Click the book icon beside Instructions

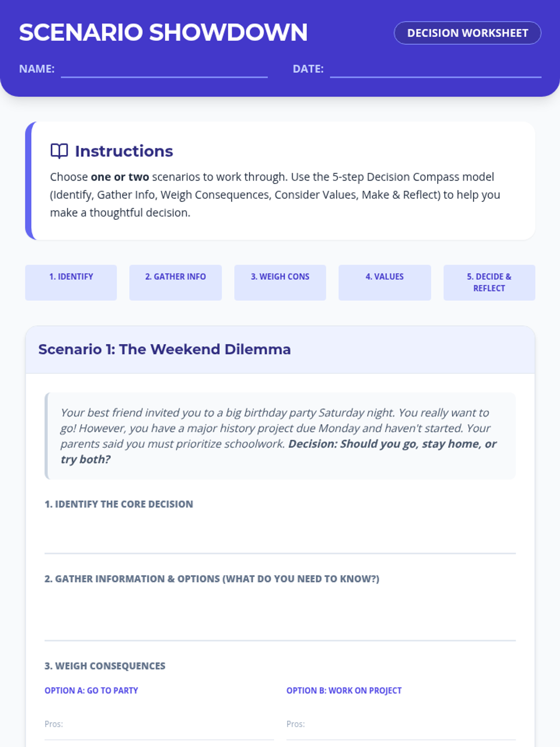point(59,151)
